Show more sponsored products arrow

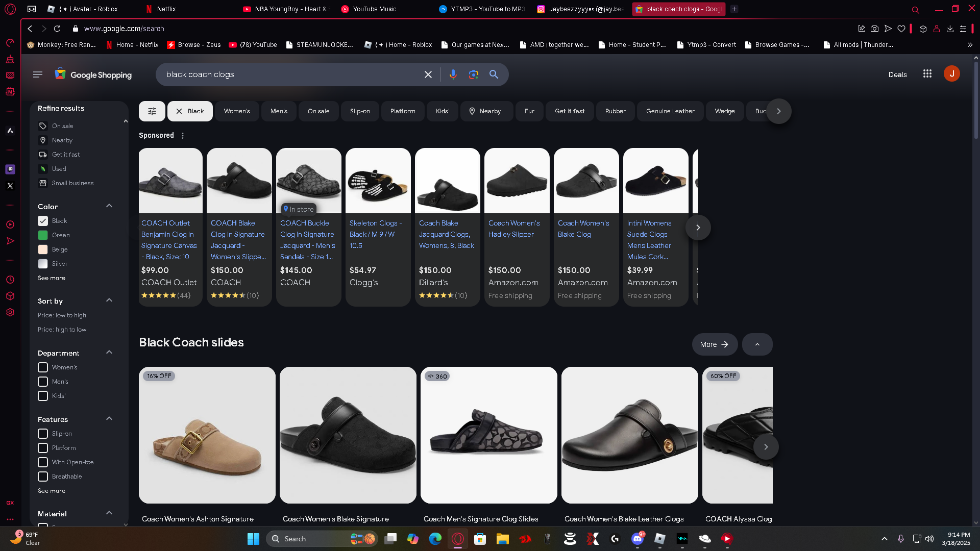(698, 228)
